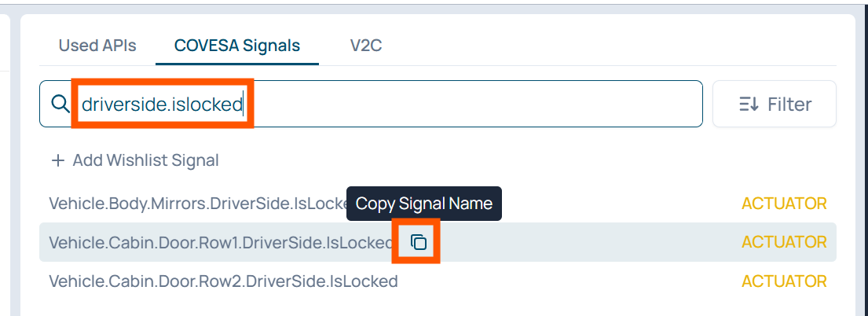Select the COVESA Signals tab
The width and height of the screenshot is (868, 316).
(x=237, y=46)
